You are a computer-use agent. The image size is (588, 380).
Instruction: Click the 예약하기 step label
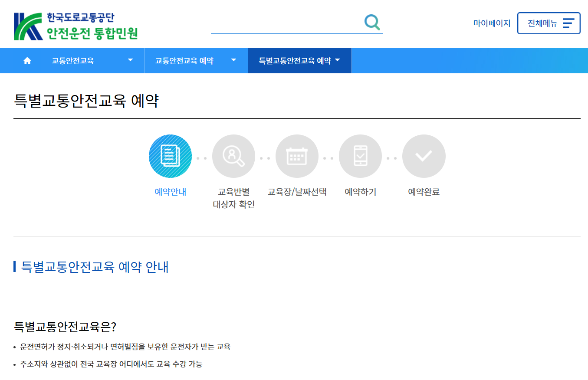click(x=360, y=192)
